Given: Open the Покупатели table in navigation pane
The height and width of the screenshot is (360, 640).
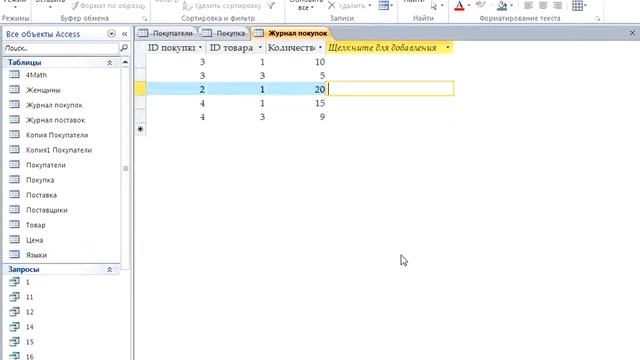Looking at the screenshot, I should (46, 165).
